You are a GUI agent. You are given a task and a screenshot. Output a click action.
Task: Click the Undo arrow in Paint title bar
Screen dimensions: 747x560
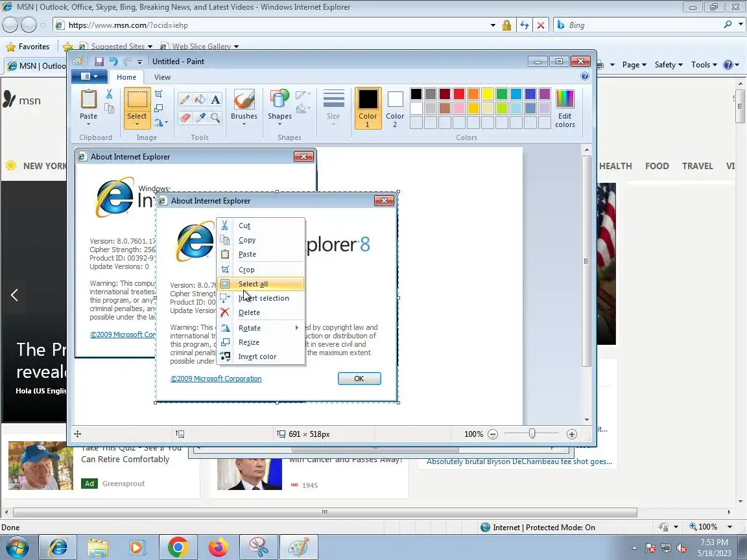pyautogui.click(x=113, y=62)
